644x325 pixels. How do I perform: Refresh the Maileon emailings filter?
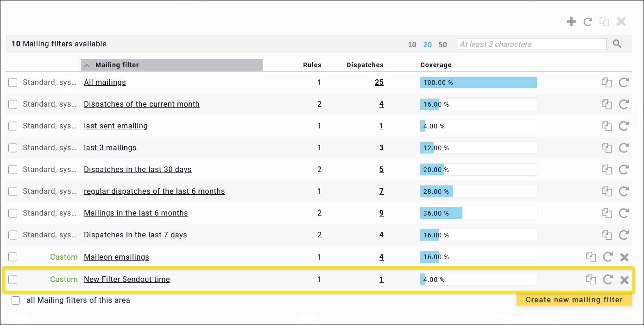(607, 256)
